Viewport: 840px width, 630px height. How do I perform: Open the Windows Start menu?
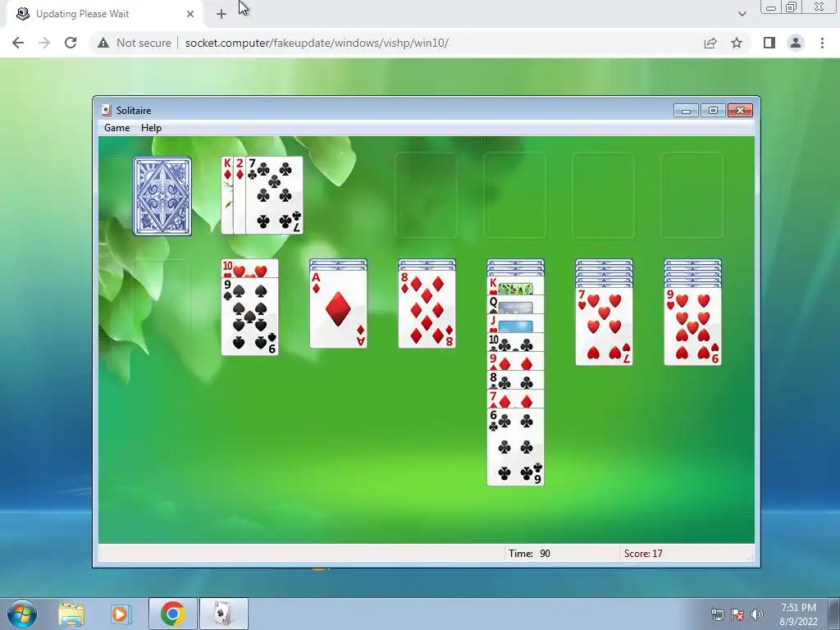pos(22,614)
